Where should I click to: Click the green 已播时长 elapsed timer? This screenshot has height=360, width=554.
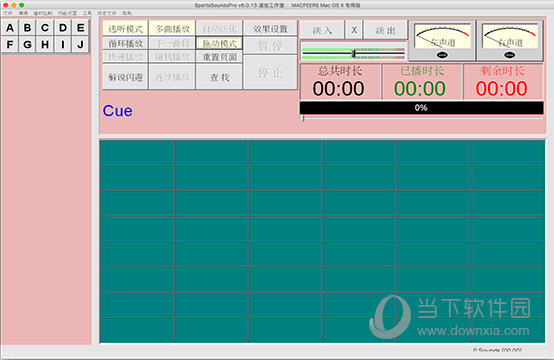click(x=422, y=82)
